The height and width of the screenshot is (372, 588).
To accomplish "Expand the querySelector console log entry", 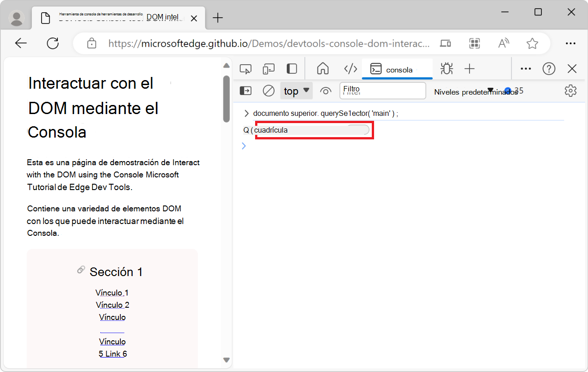I will click(247, 113).
